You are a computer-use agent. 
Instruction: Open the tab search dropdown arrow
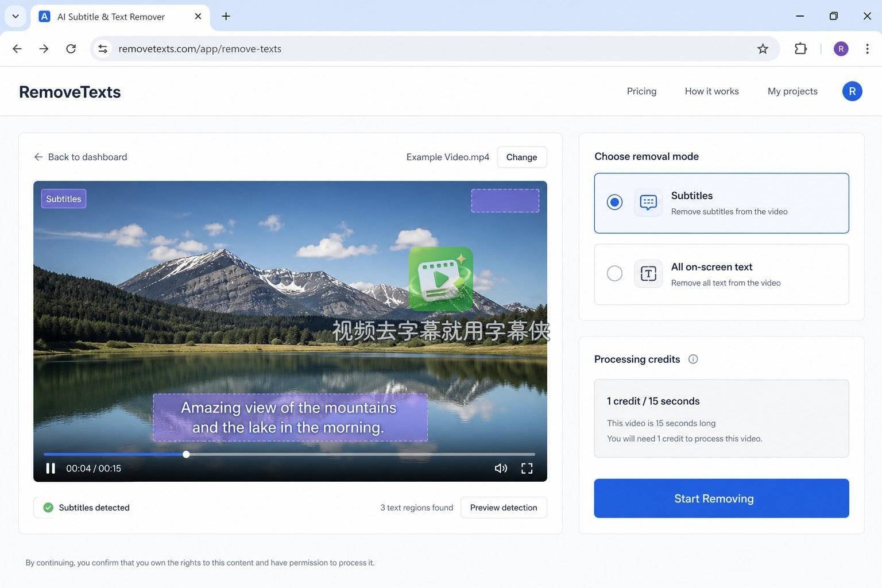[x=16, y=16]
